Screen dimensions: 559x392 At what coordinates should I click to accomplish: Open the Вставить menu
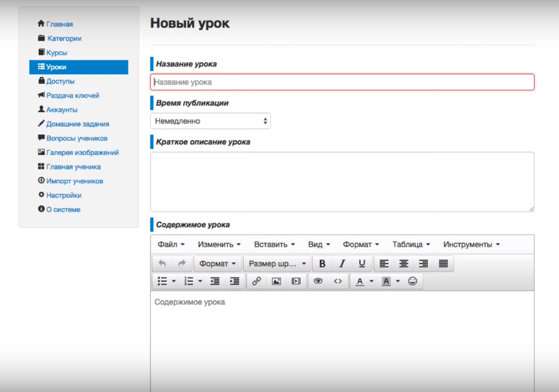(x=274, y=244)
